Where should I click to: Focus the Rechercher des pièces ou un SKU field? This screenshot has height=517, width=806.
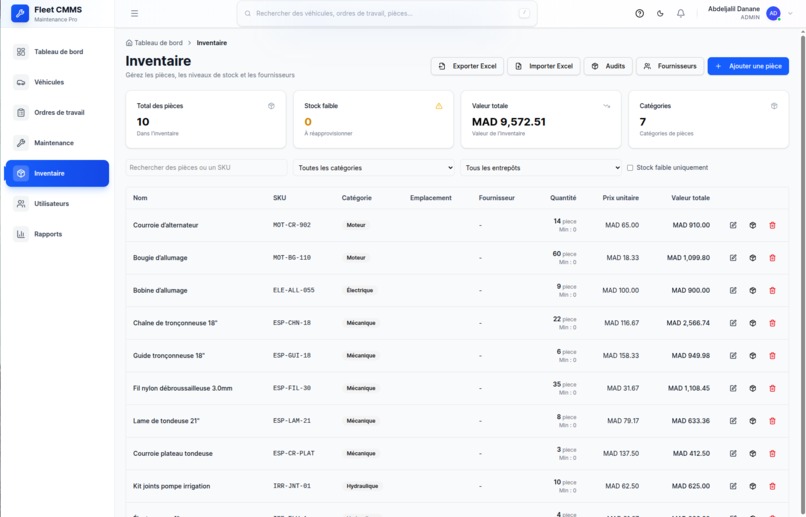pos(206,168)
